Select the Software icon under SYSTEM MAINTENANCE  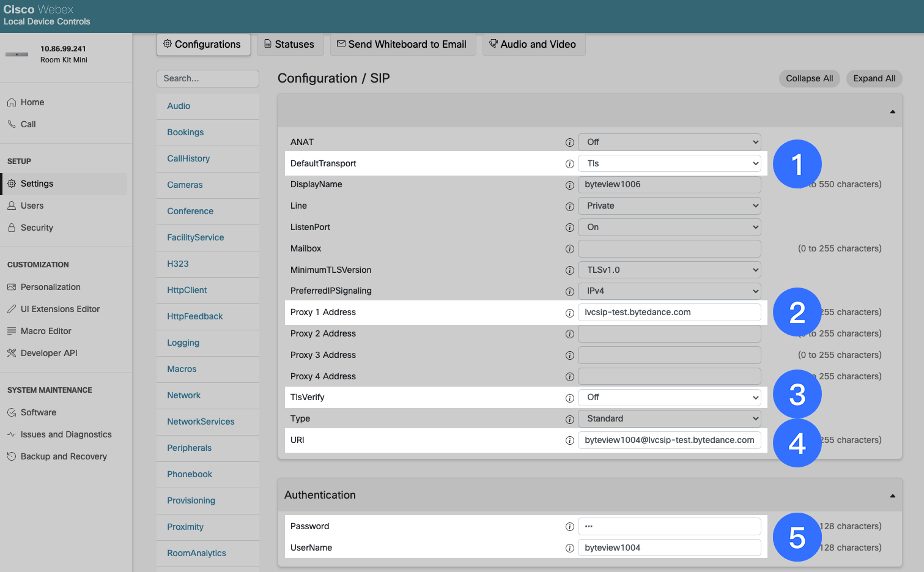point(12,412)
